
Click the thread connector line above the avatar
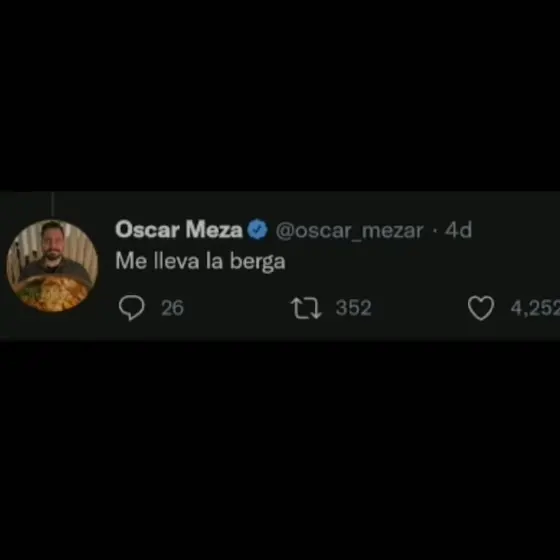pos(52,204)
